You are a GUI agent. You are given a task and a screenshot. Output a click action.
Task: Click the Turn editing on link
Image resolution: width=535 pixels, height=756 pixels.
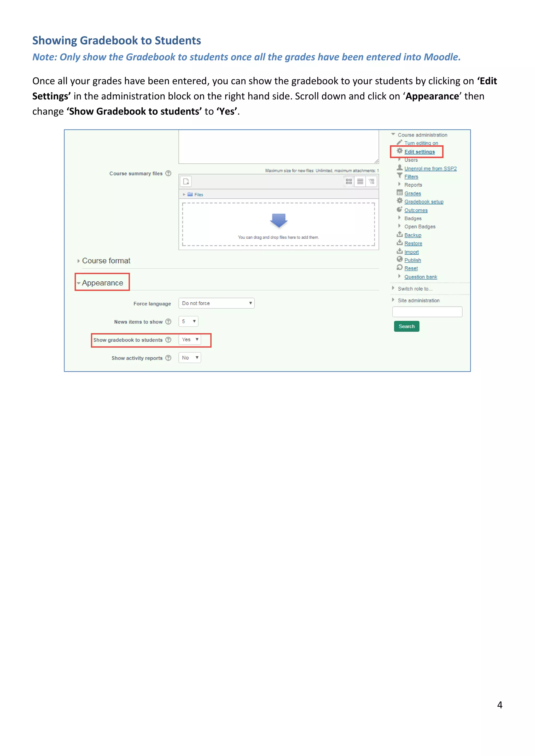point(421,143)
